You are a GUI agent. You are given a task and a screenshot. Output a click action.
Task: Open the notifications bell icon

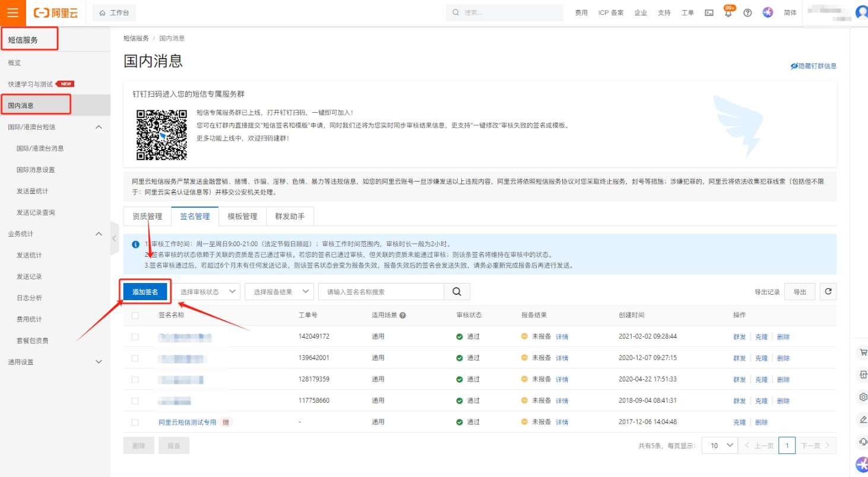[728, 12]
